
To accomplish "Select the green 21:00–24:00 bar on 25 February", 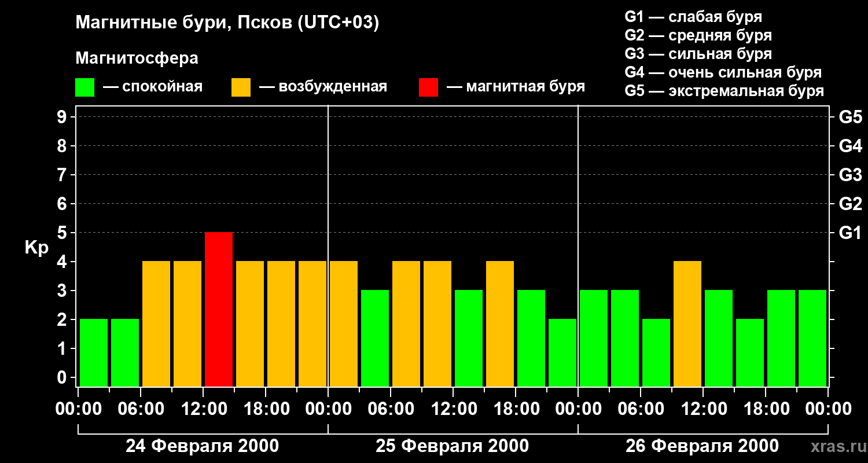I will tap(562, 352).
